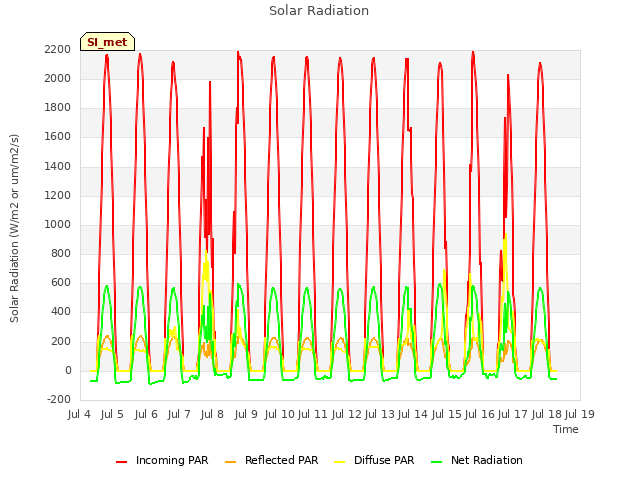Click the Jul 13 x-axis tick label
640x480 pixels.
(380, 415)
